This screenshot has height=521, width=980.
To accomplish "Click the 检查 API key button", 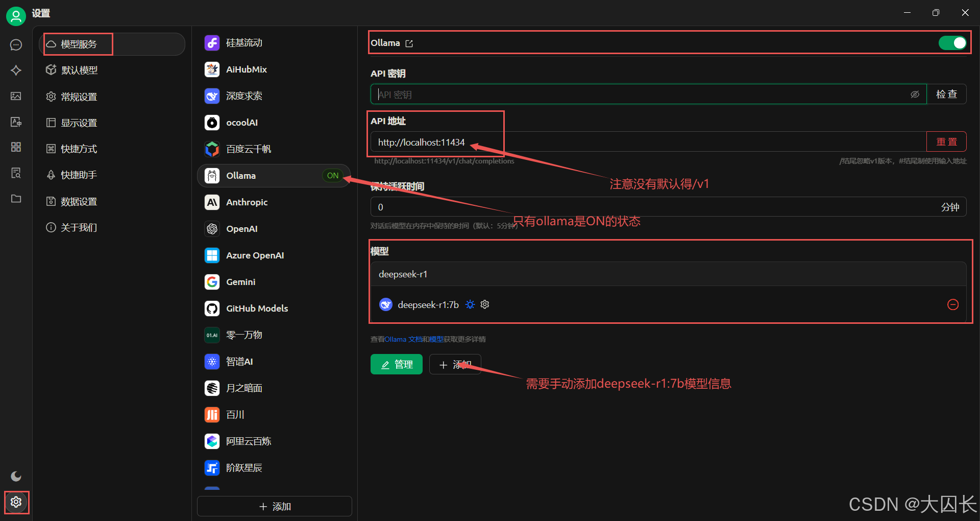I will 946,94.
